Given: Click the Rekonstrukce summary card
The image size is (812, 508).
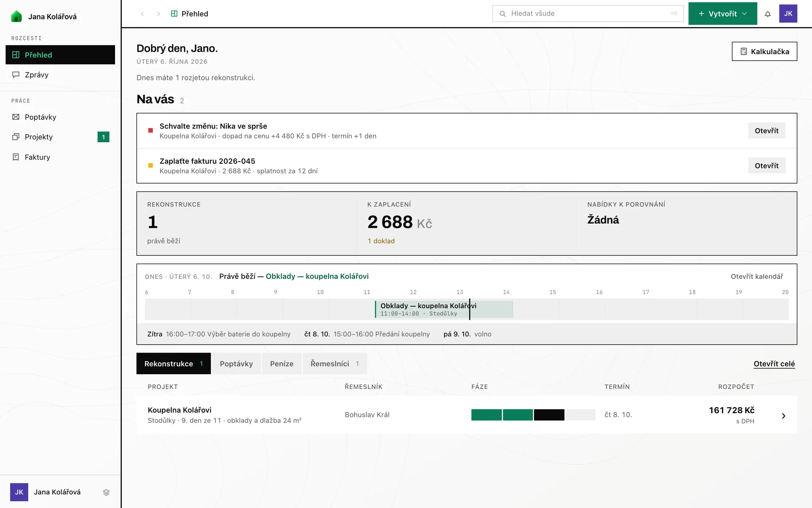Looking at the screenshot, I should pos(247,223).
